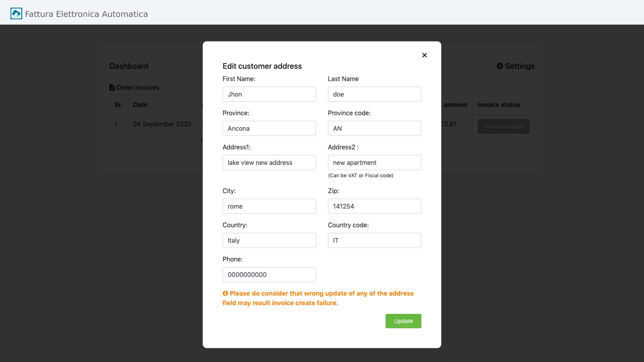Click the orange wrong update warning text
The image size is (644, 362).
point(318,298)
